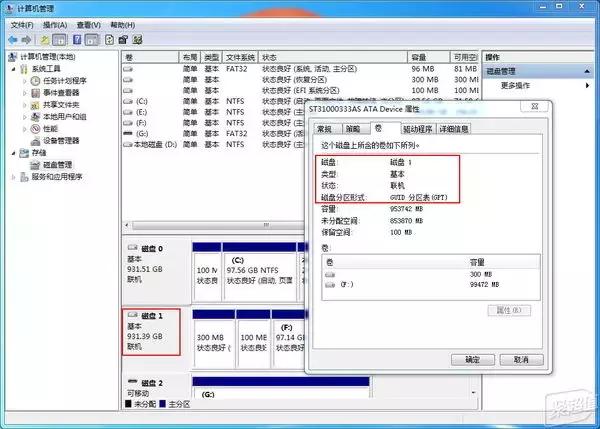Switch to the 驱动程序 tab

point(417,129)
